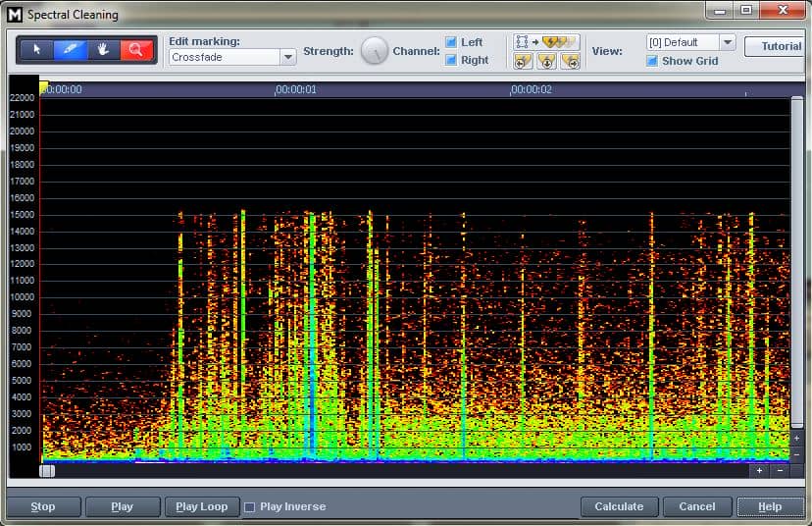Click the selection-to-markers conversion icon
This screenshot has height=526, width=812.
click(546, 42)
